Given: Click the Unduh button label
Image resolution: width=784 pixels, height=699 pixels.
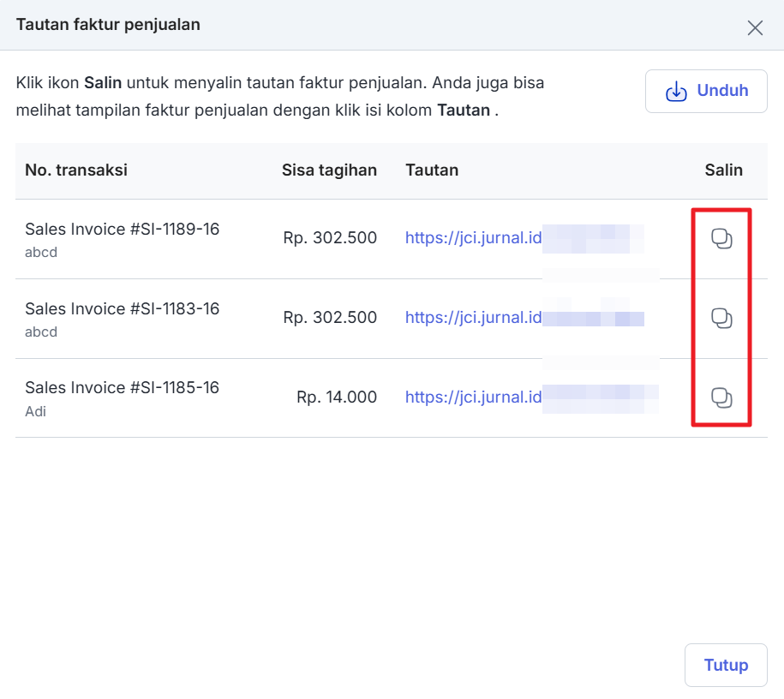Looking at the screenshot, I should (722, 91).
